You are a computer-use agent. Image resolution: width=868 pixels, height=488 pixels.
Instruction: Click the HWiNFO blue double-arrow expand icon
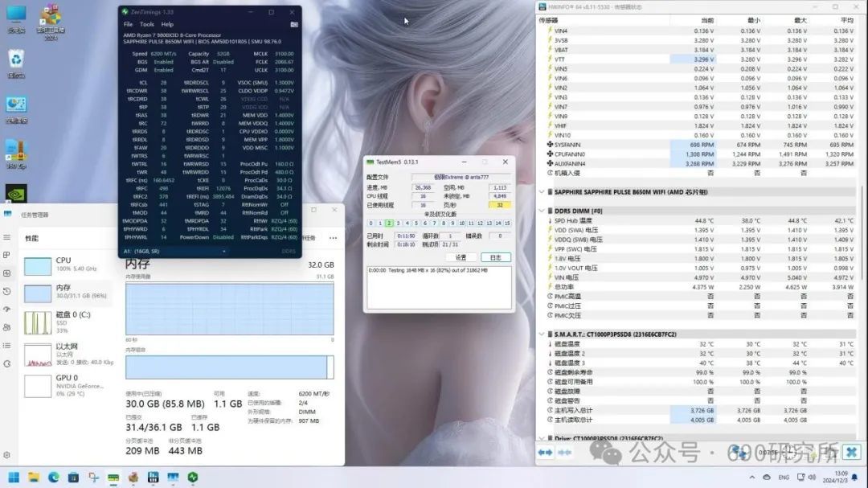point(545,453)
